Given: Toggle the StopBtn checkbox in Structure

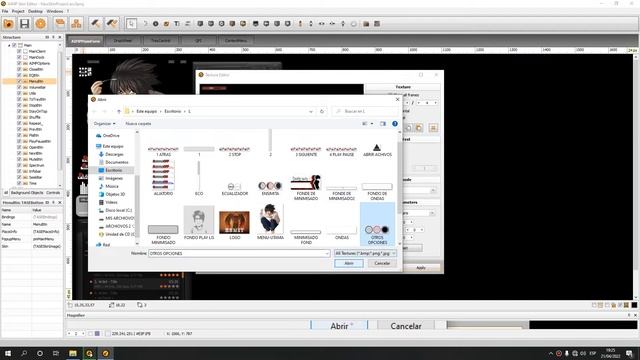Looking at the screenshot, I should tap(19, 105).
